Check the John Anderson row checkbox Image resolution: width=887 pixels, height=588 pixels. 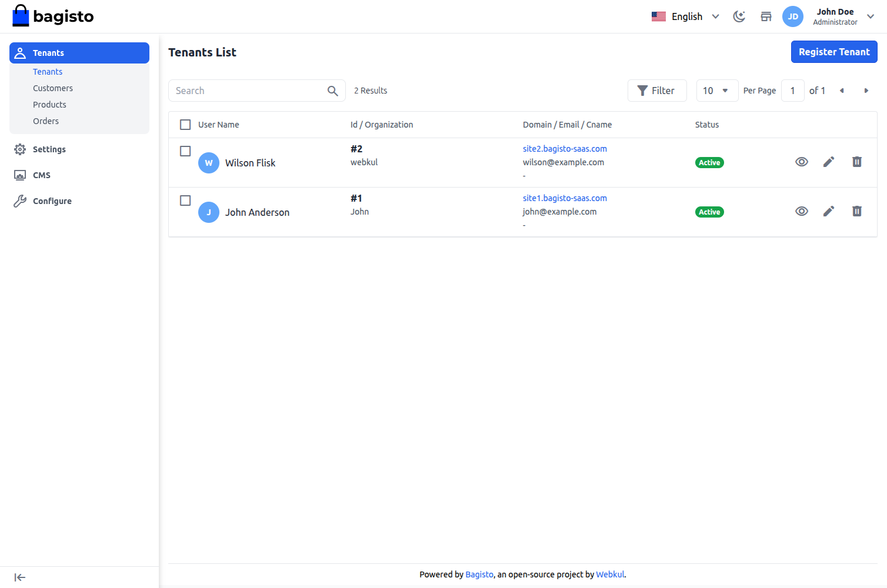185,201
